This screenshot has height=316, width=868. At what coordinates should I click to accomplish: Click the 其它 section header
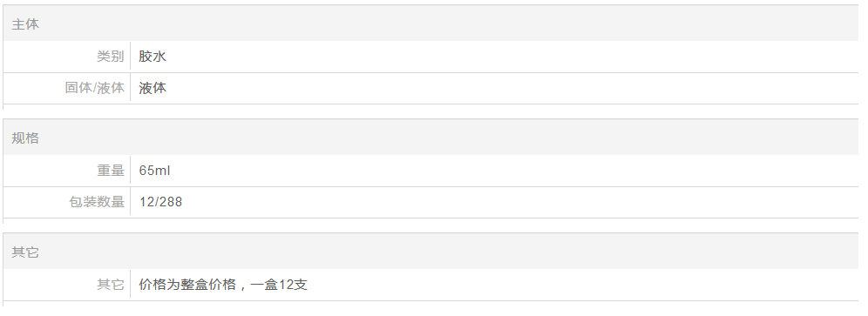(25, 252)
